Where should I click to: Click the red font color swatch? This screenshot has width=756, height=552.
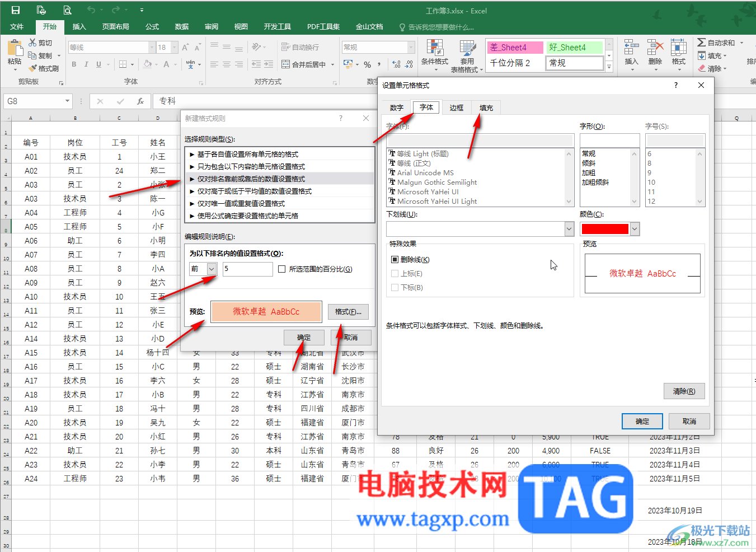click(x=605, y=229)
